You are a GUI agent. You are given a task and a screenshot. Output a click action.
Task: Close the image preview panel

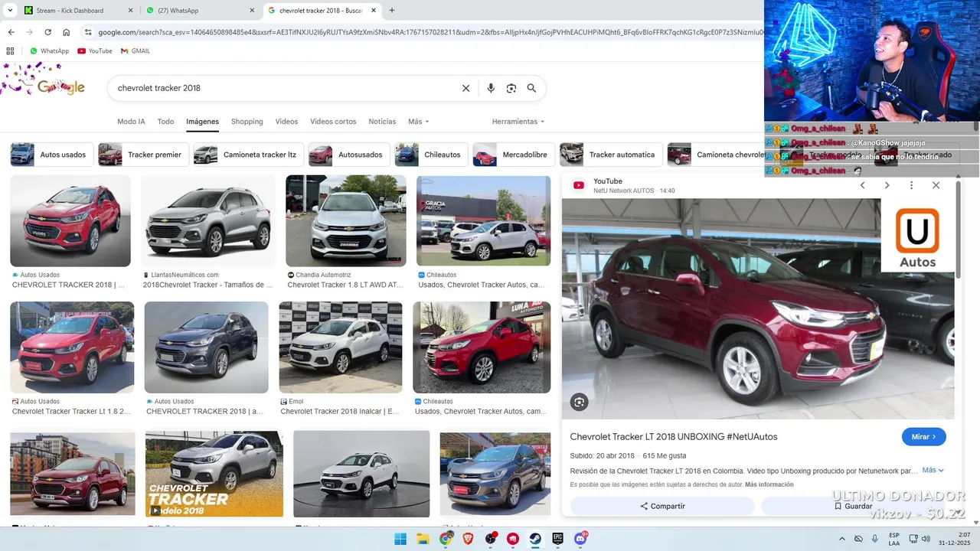pyautogui.click(x=936, y=185)
